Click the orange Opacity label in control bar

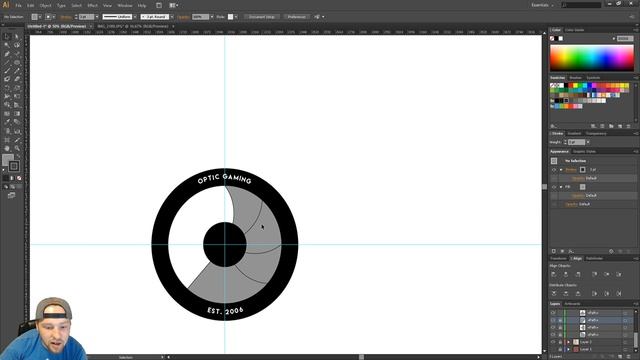coord(183,17)
